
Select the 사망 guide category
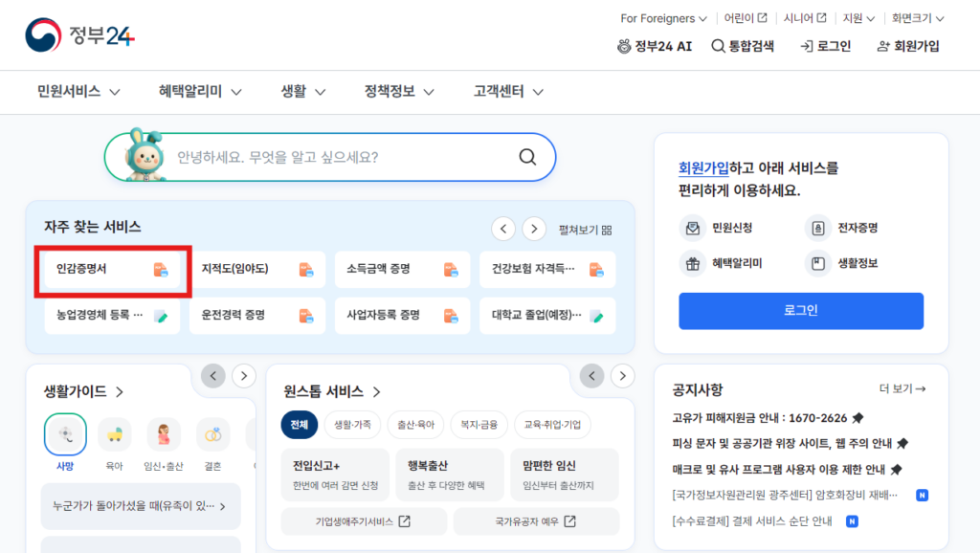[x=65, y=442]
